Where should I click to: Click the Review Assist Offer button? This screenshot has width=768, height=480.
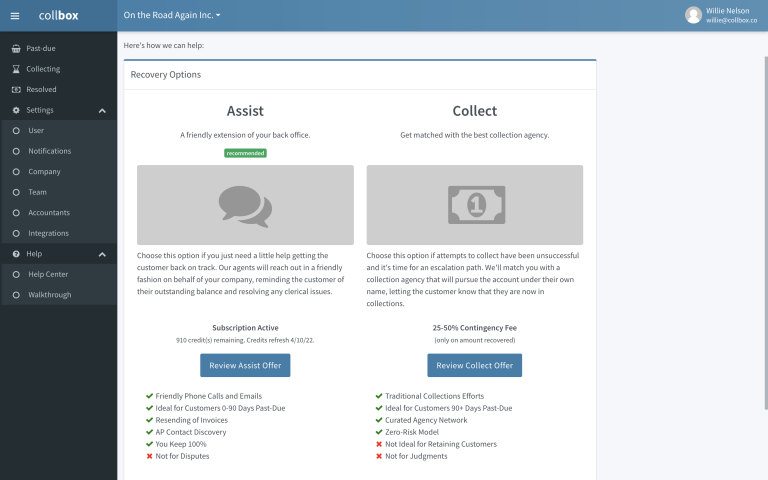245,365
